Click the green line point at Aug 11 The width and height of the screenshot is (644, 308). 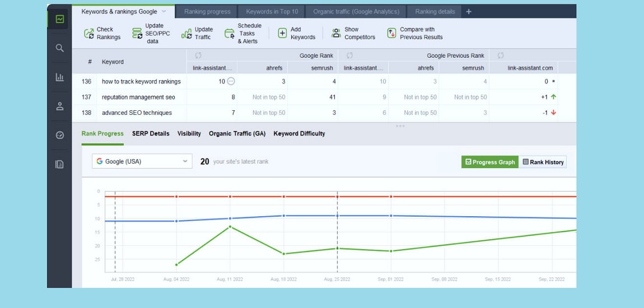click(x=230, y=227)
